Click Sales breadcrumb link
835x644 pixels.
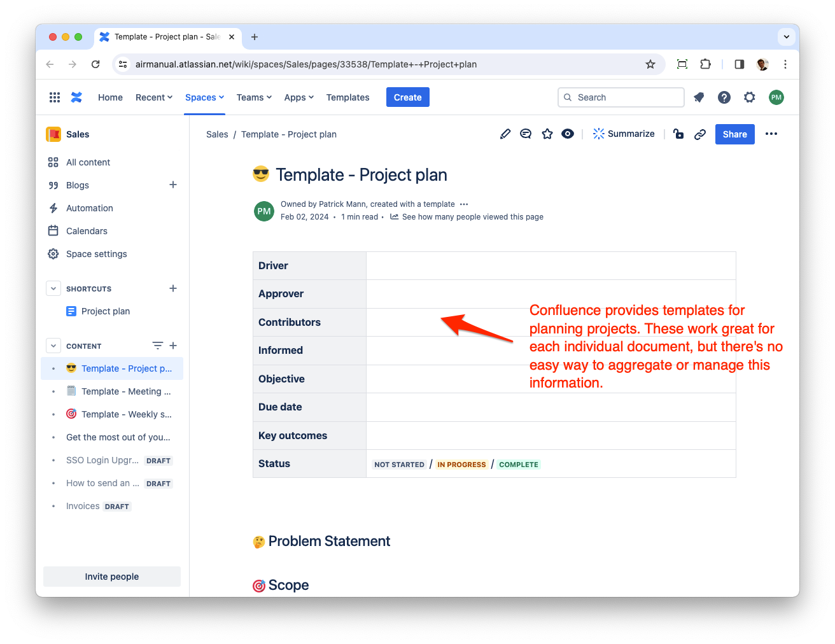pyautogui.click(x=217, y=134)
